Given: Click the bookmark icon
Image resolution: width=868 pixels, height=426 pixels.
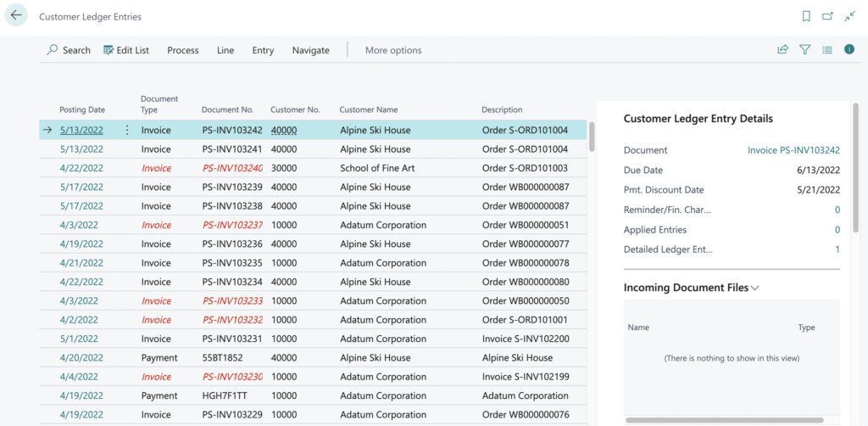Looking at the screenshot, I should point(806,17).
